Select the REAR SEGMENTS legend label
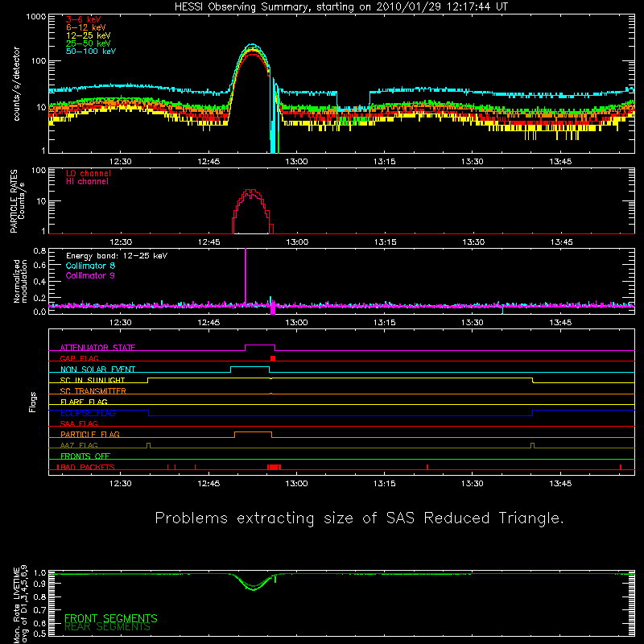This screenshot has height=644, width=644. click(x=107, y=627)
